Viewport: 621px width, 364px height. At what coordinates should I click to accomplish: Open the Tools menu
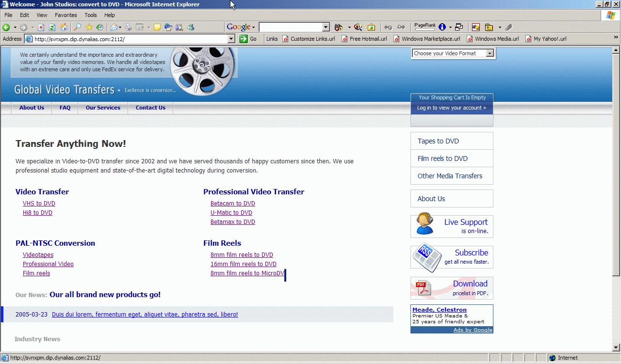tap(91, 15)
